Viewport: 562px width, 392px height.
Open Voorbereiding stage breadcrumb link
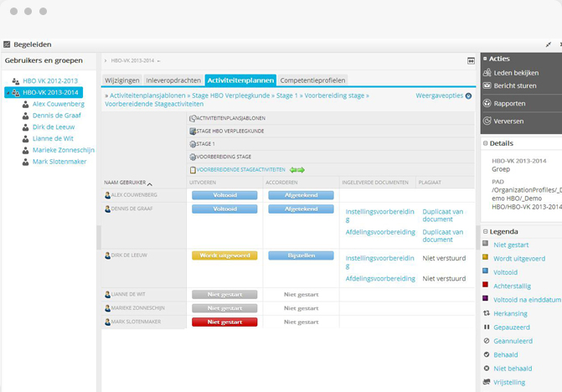334,95
